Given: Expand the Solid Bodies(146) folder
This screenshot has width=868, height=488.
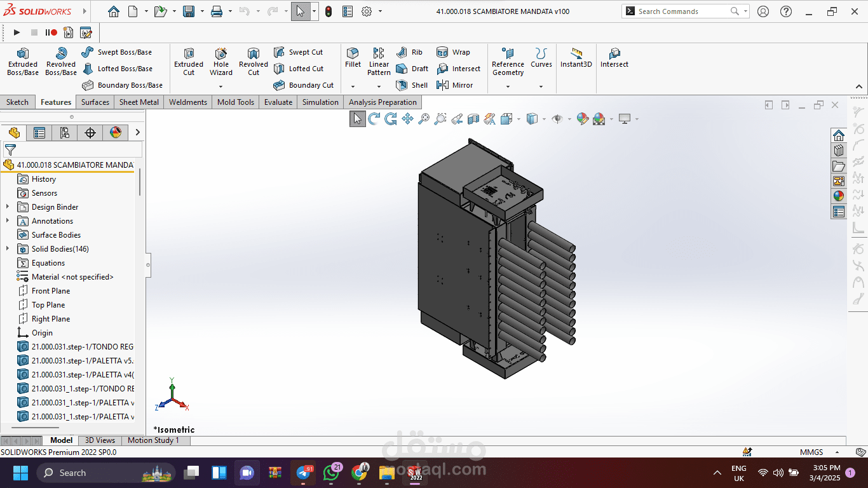Looking at the screenshot, I should 8,249.
